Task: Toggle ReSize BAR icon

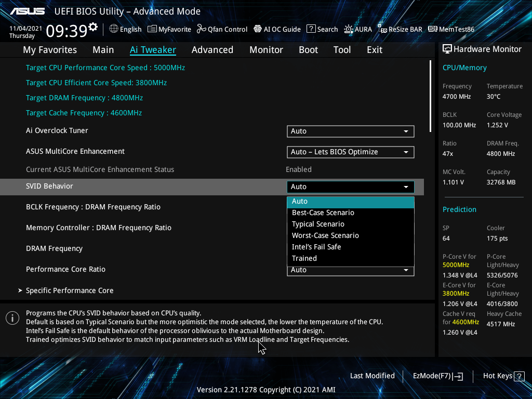Action: (382, 29)
